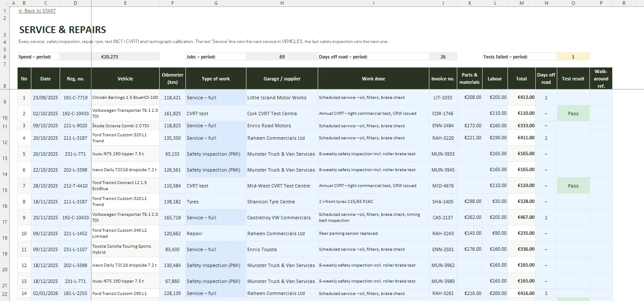644x301 pixels.
Task: Select reg. no. cell 191-C-7719
Action: click(x=76, y=98)
